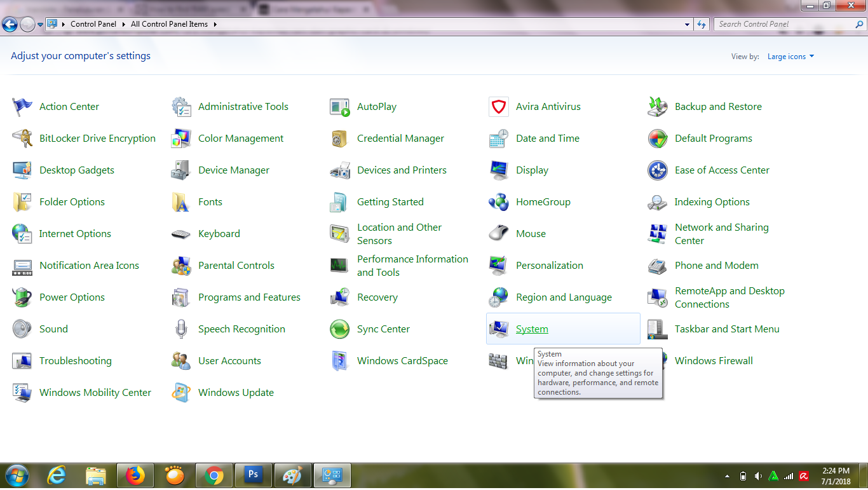The image size is (868, 490).
Task: Expand the address bar history dropdown arrow
Action: click(688, 24)
